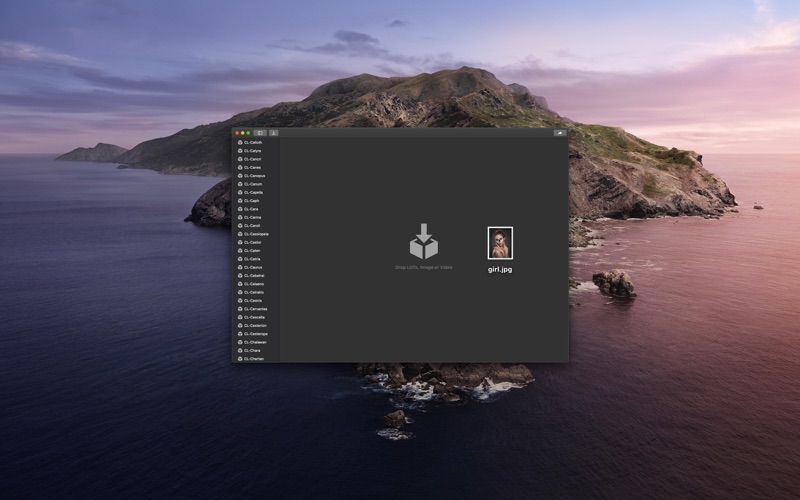Close the LUT window with red button

[237, 133]
